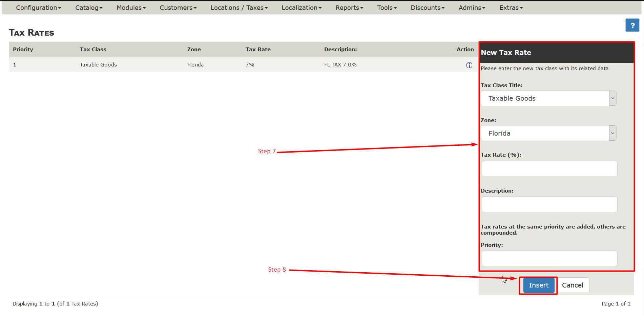The height and width of the screenshot is (316, 644).
Task: Open the Configuration menu
Action: (x=39, y=8)
